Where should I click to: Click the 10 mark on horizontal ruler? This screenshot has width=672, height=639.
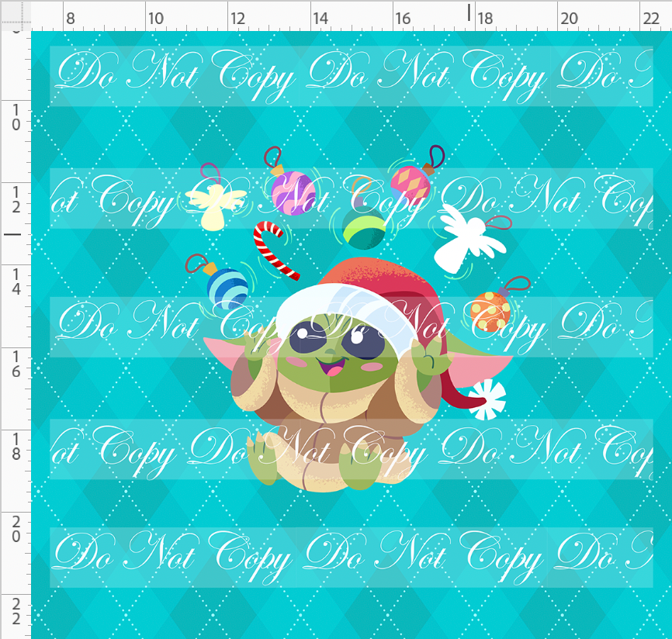click(x=155, y=19)
